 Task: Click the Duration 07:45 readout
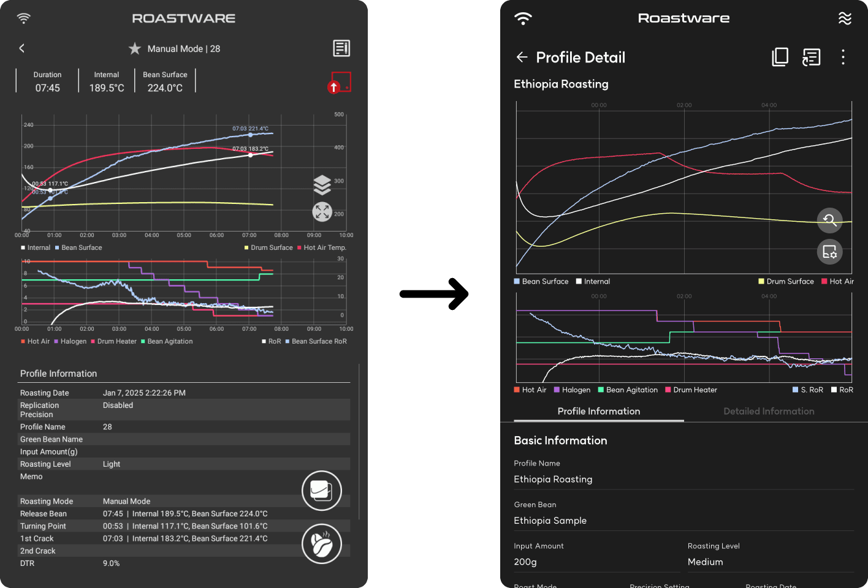click(47, 81)
